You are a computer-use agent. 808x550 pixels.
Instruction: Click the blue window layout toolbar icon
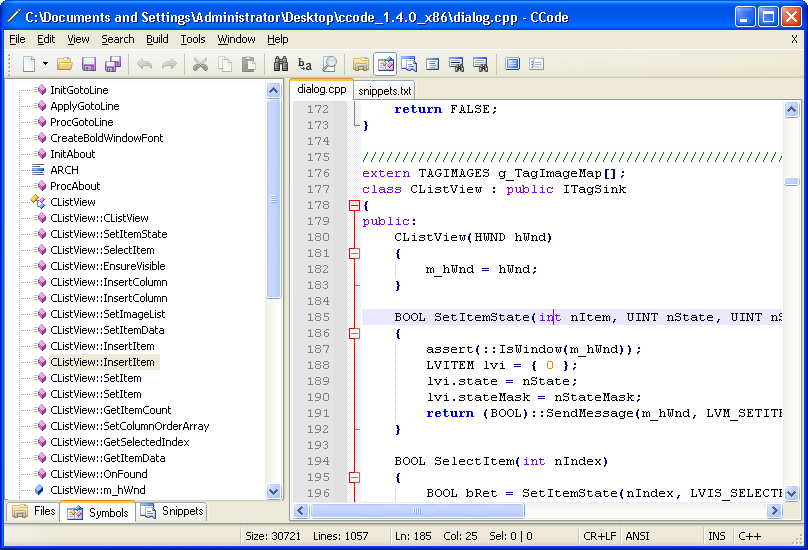coord(512,64)
